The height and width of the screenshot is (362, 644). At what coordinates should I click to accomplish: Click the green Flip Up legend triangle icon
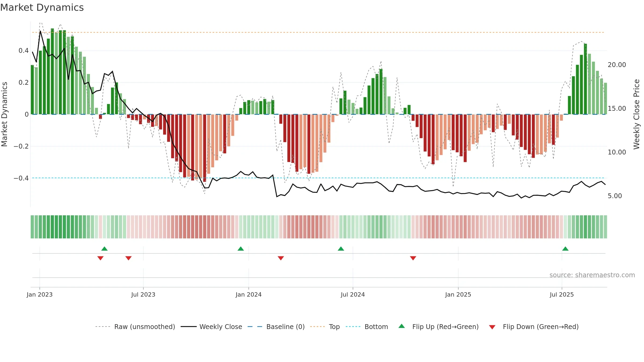pos(402,326)
